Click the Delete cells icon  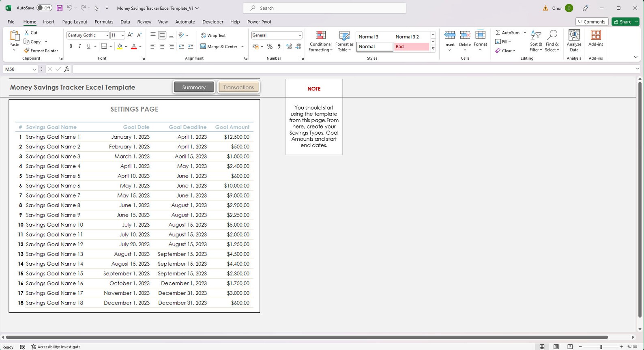[465, 35]
